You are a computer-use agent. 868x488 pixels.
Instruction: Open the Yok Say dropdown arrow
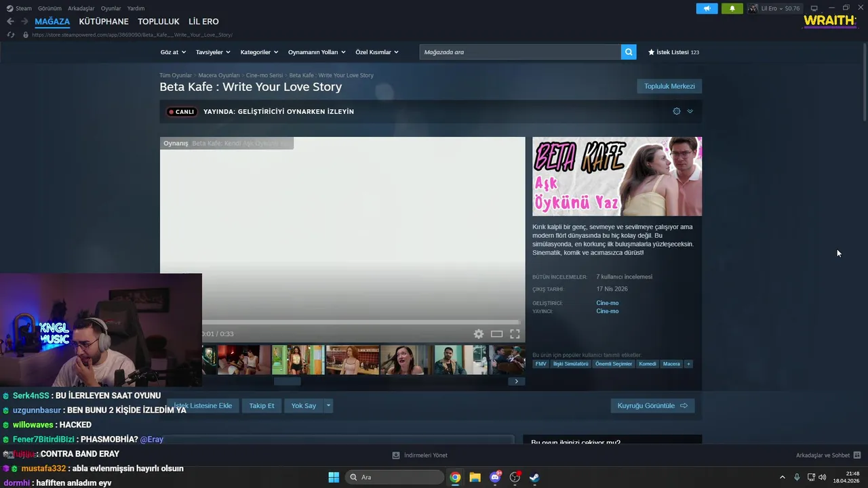coord(328,405)
